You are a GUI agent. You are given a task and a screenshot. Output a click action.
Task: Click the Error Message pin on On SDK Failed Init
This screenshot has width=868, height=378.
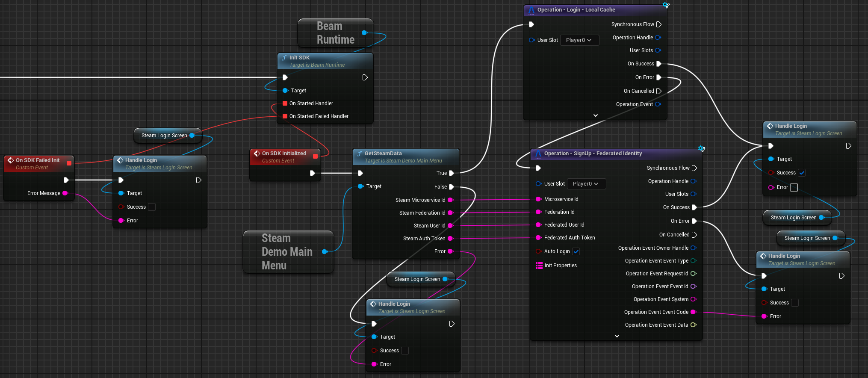tap(65, 193)
